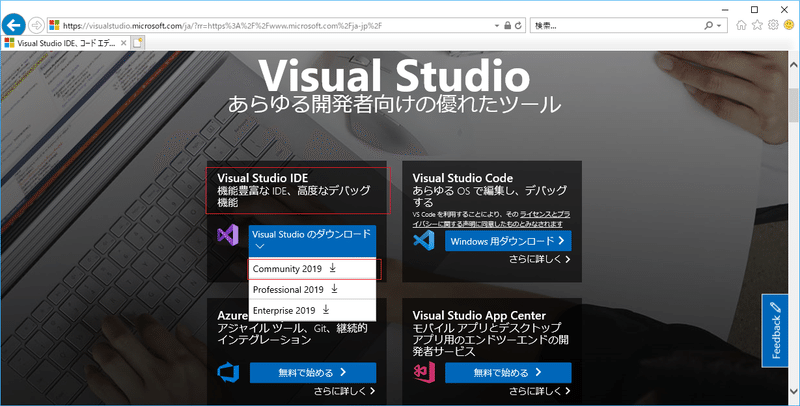Viewport: 800px width, 406px height.
Task: Click the page scrollbar down arrow
Action: [x=793, y=391]
